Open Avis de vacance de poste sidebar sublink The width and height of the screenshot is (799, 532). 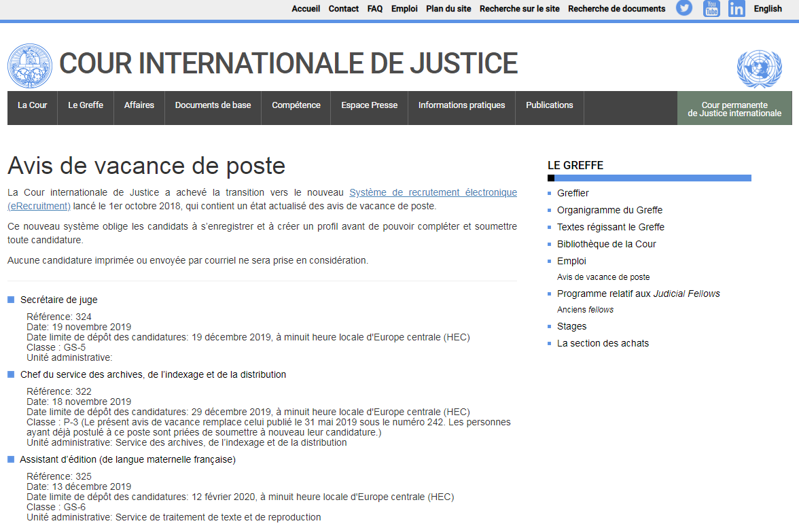tap(603, 277)
